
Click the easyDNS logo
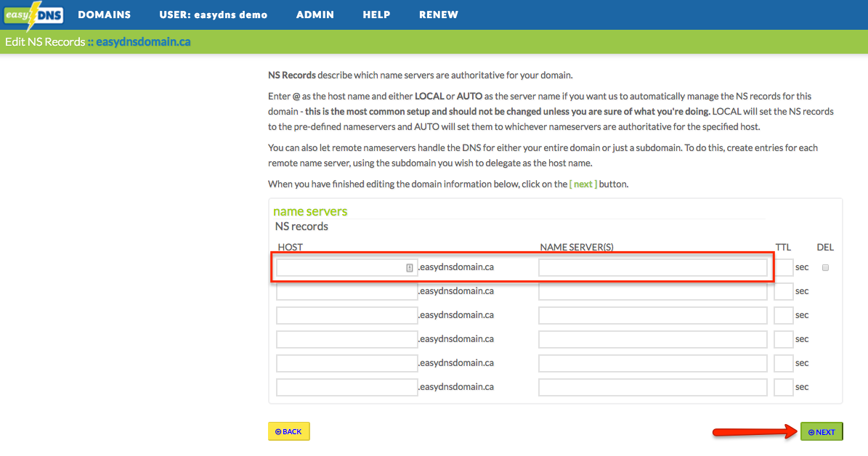[x=33, y=15]
